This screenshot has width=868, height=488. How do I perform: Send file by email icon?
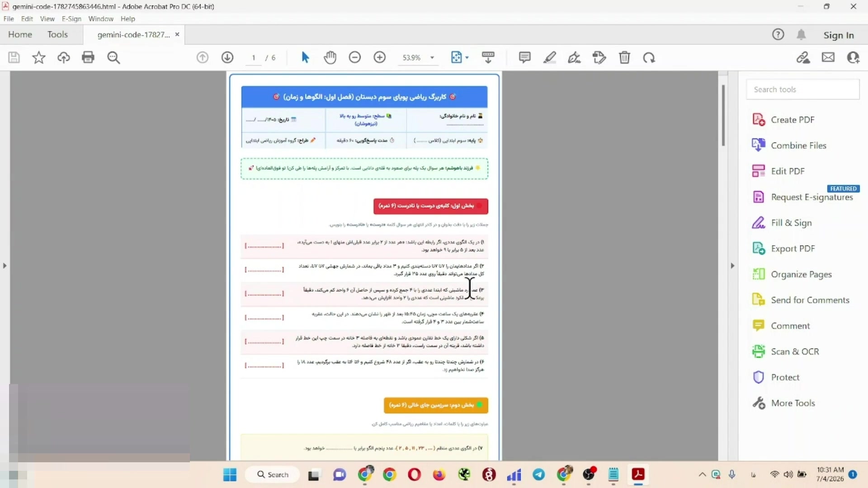point(828,57)
